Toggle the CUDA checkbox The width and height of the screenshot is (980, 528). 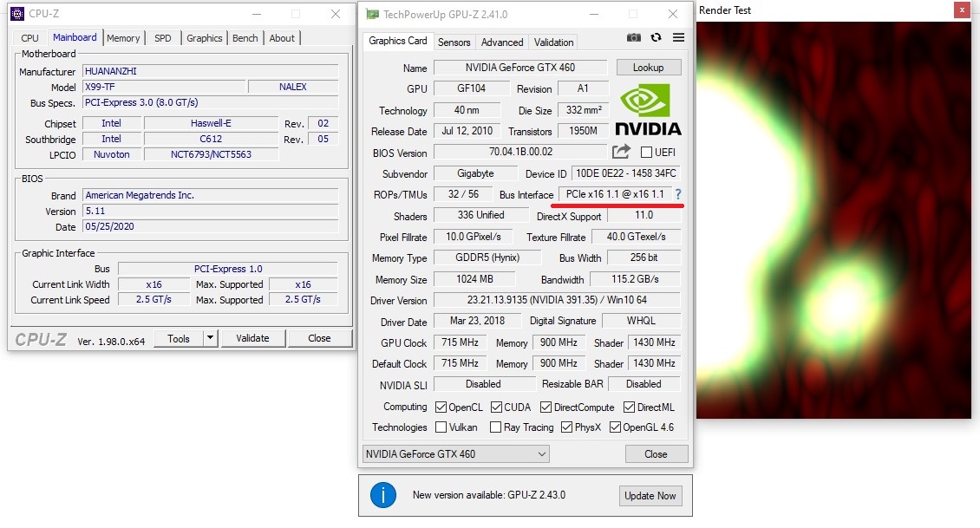pos(496,407)
